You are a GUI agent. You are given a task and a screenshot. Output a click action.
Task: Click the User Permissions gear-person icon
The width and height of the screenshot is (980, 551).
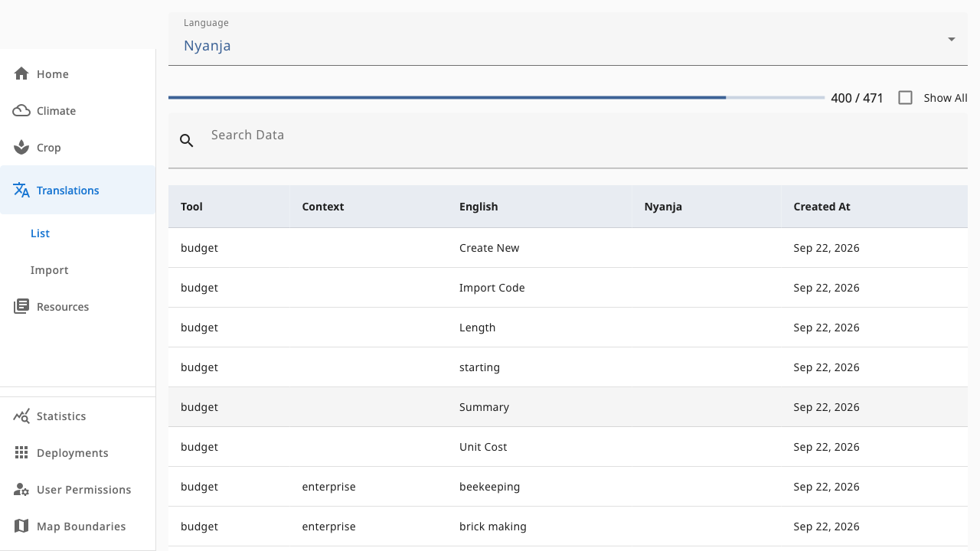pos(21,489)
